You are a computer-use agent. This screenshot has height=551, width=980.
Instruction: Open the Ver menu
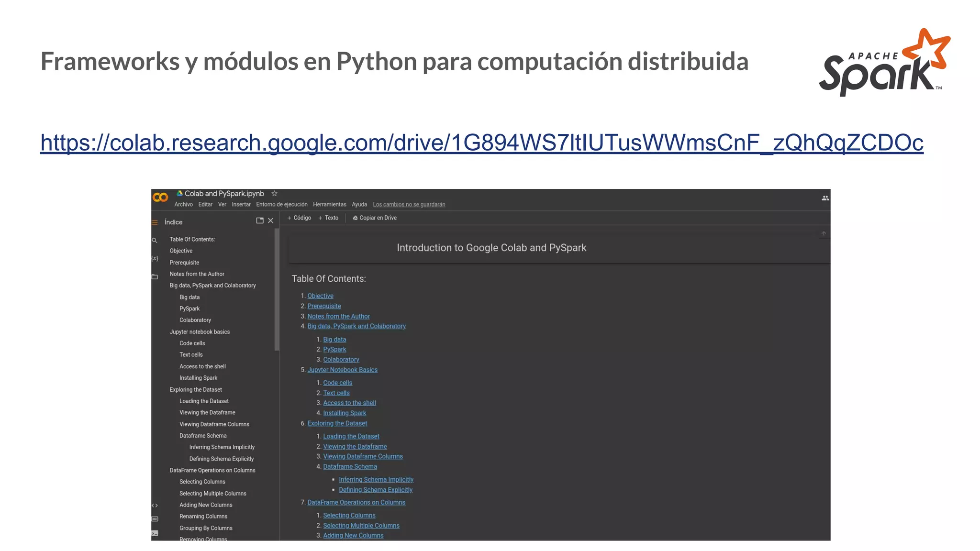(x=222, y=205)
